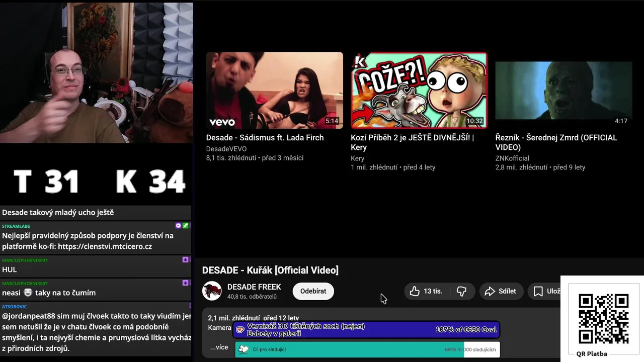Visit Kery channel name

tap(357, 158)
